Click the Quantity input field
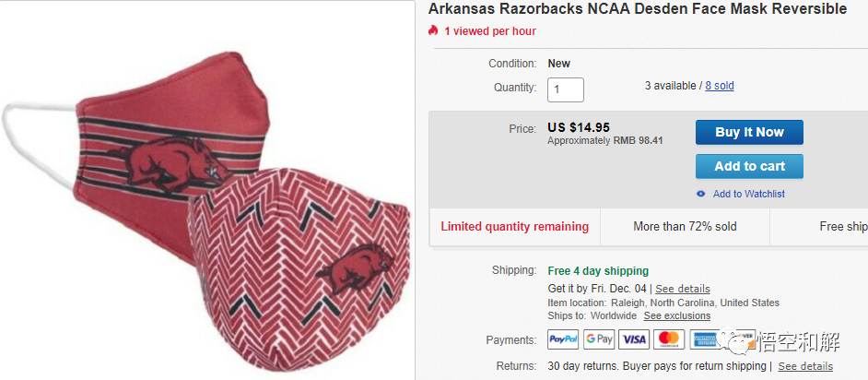Viewport: 868px width, 380px height. point(566,89)
